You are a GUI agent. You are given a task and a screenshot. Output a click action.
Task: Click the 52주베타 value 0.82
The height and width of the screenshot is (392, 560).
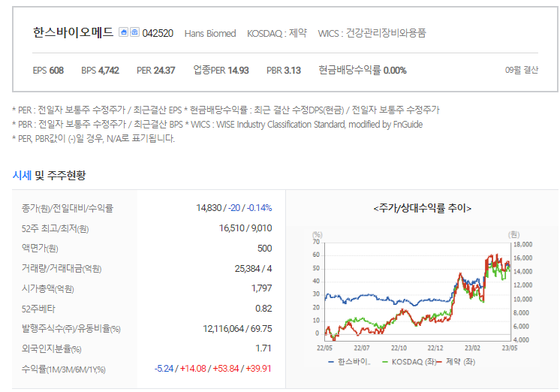click(x=263, y=309)
